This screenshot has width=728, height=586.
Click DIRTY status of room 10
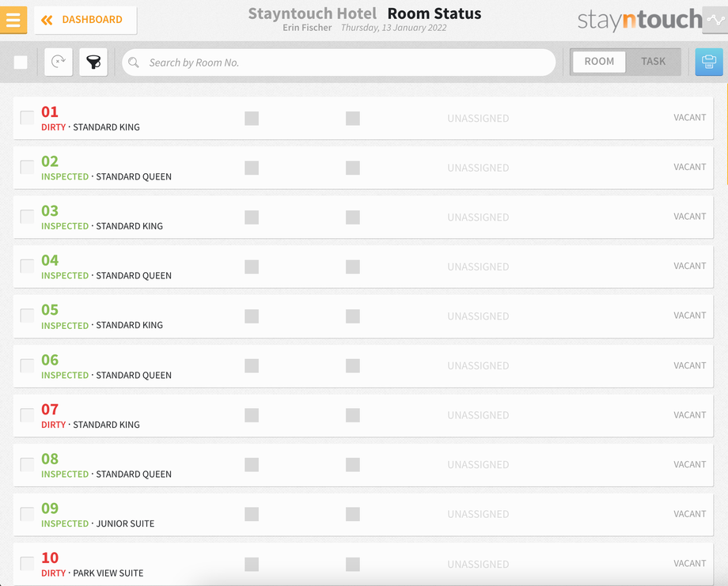tap(53, 573)
